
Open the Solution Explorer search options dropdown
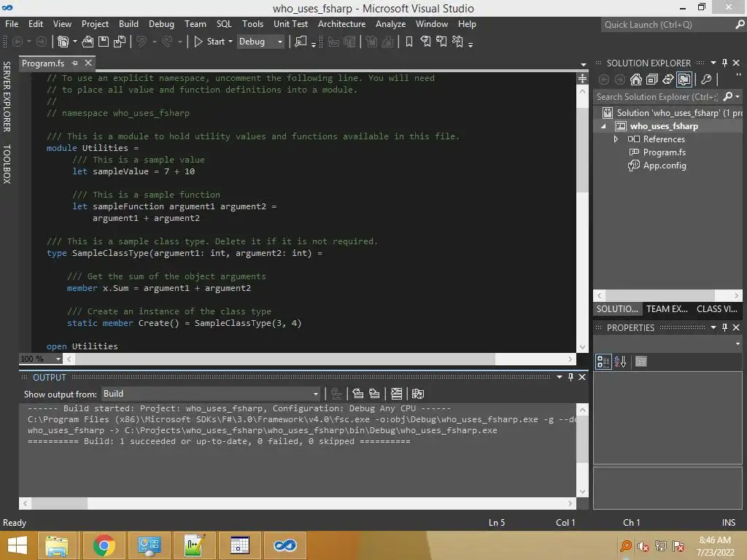coord(738,97)
